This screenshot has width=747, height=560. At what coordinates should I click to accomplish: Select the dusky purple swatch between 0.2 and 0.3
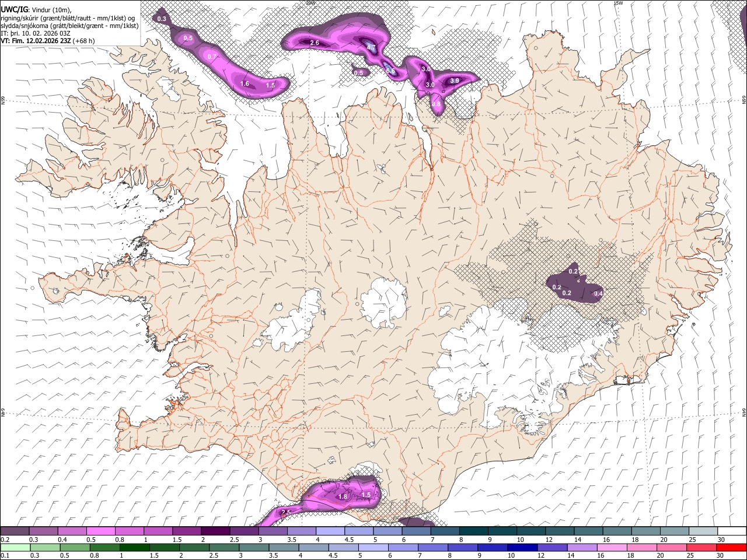pos(15,531)
